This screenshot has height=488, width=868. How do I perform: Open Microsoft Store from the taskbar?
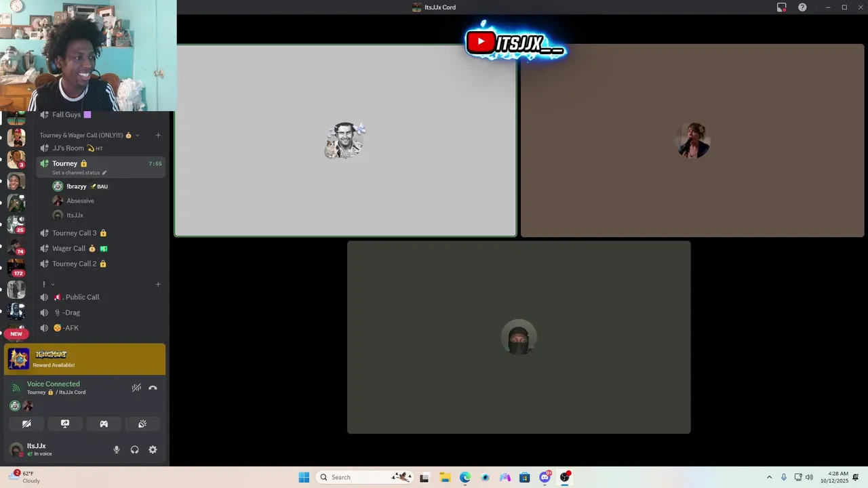pos(524,477)
